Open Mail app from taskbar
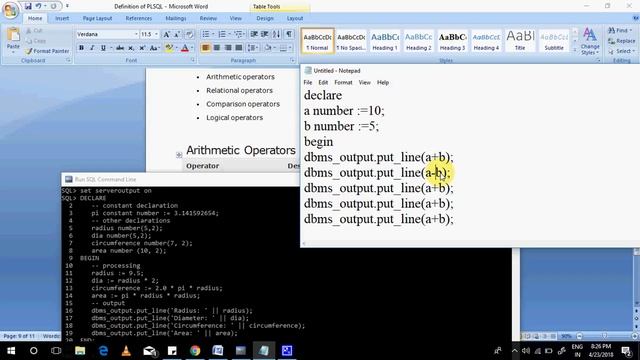 tap(149, 351)
